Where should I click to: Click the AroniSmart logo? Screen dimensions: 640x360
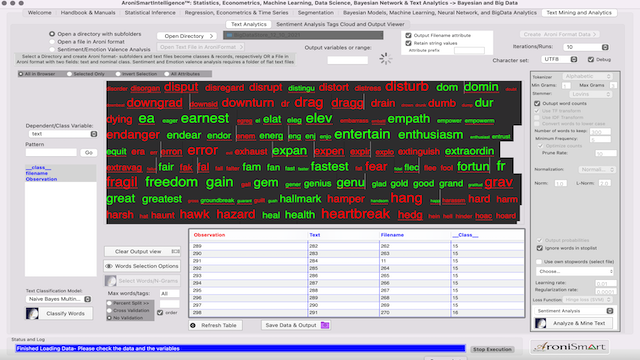[570, 347]
